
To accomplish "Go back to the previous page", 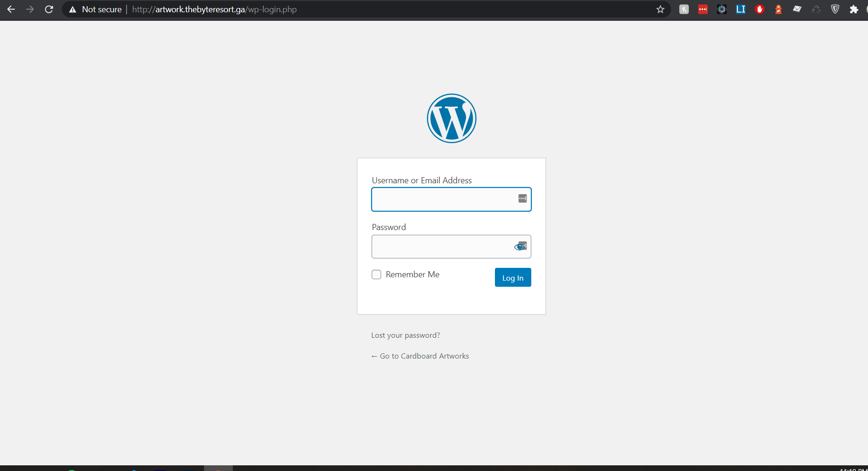I will (x=11, y=9).
